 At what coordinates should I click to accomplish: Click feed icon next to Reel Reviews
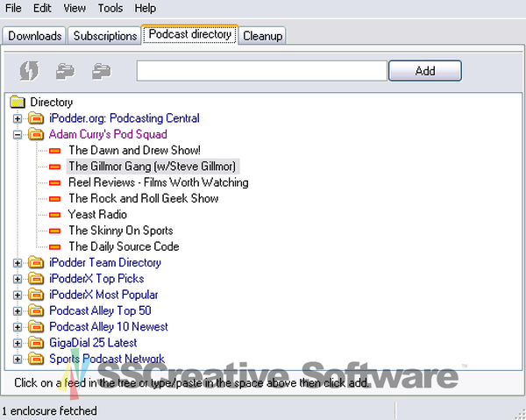(54, 183)
